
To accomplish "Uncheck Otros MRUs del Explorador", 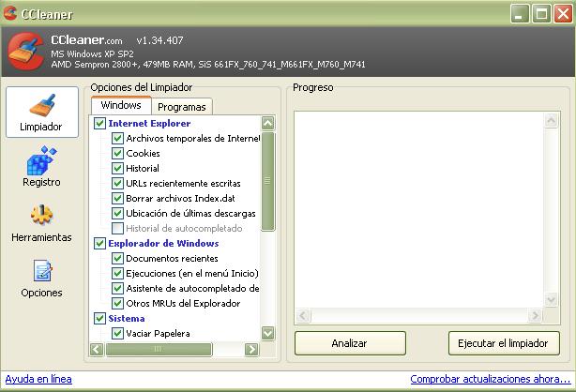I will click(117, 304).
